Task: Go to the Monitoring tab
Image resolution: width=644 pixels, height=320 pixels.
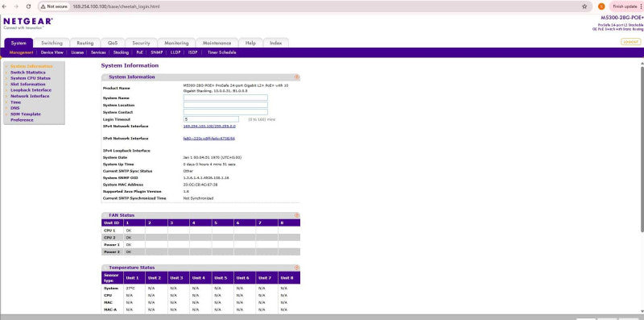Action: (x=176, y=43)
